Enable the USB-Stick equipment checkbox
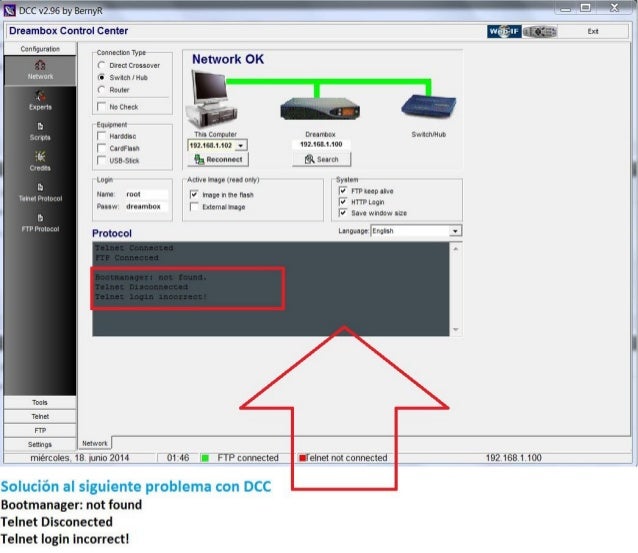 click(x=102, y=160)
